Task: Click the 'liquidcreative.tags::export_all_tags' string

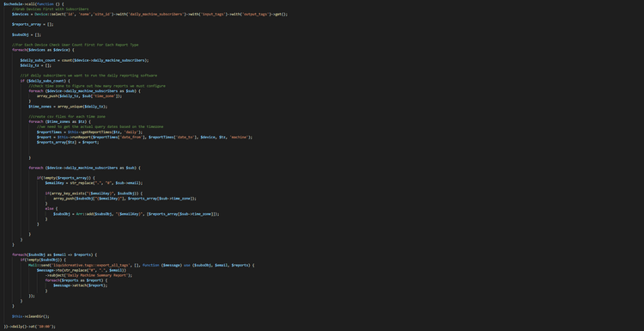Action: coord(91,265)
